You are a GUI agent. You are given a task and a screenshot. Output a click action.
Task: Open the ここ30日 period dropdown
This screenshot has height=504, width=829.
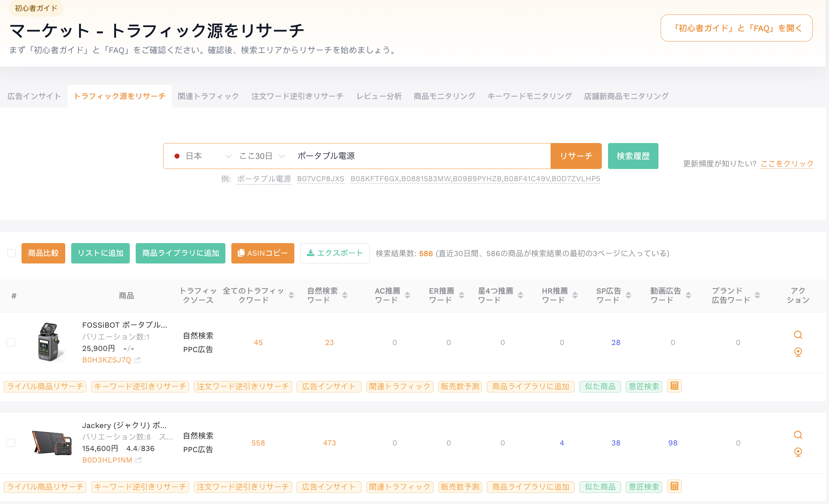[x=262, y=156]
